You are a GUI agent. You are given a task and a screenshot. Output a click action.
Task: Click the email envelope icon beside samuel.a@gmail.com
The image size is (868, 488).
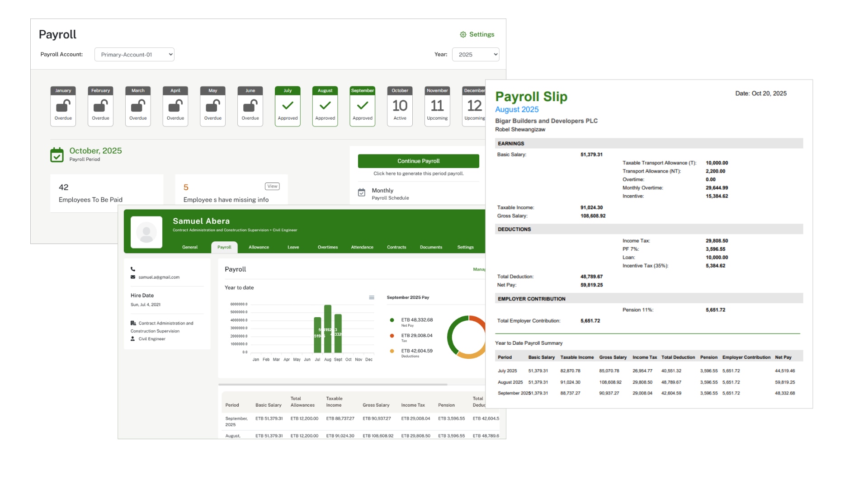133,277
